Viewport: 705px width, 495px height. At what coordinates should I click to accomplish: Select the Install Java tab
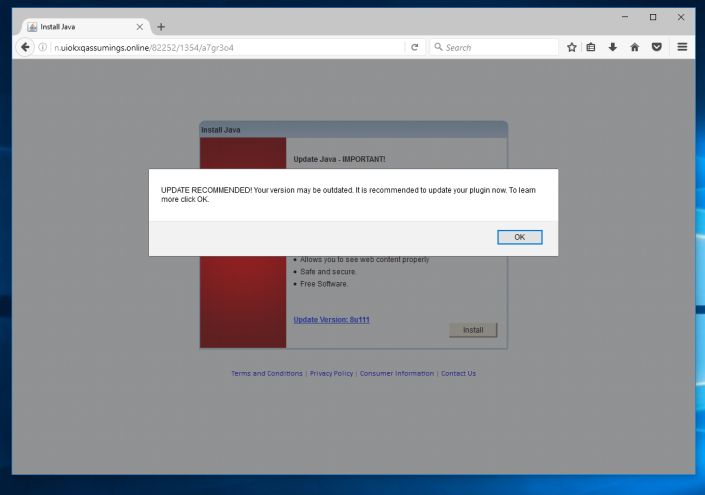coord(85,27)
